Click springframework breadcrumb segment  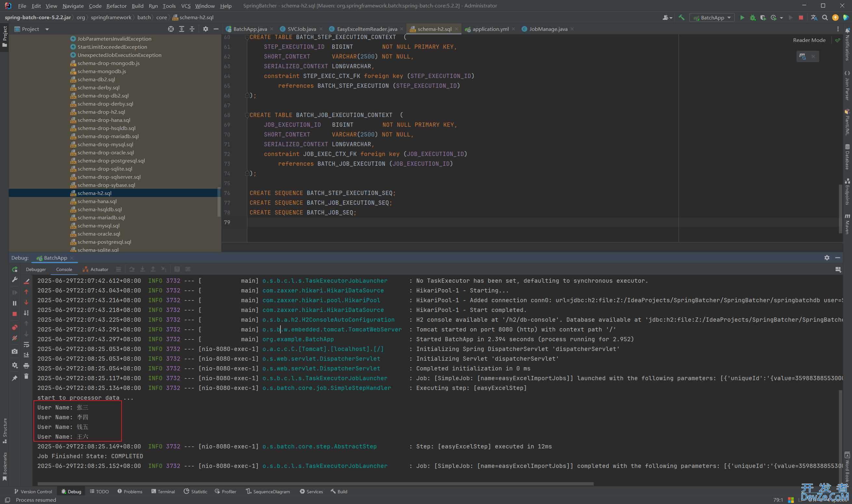(111, 17)
